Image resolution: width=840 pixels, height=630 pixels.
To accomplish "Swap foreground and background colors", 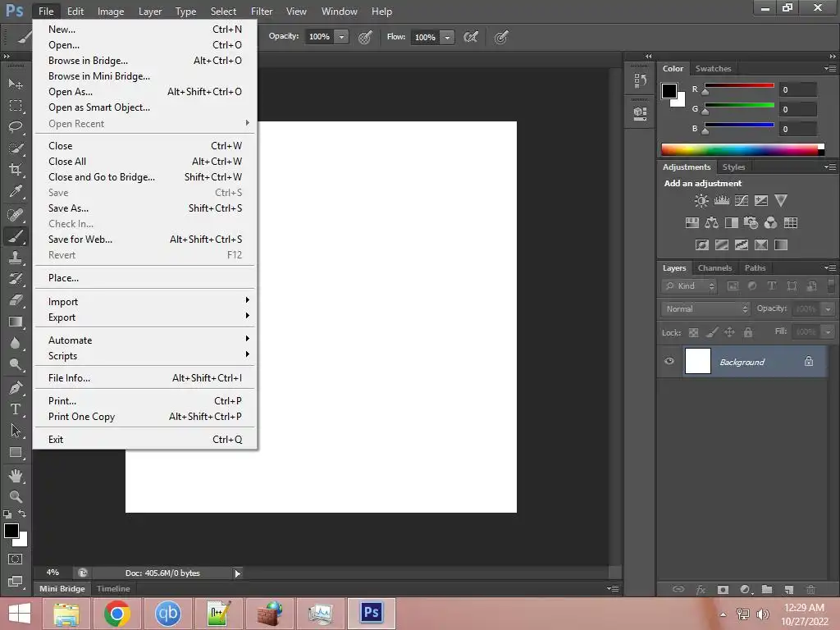I will 22,514.
